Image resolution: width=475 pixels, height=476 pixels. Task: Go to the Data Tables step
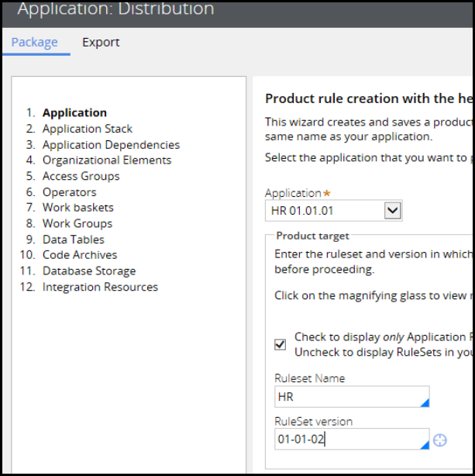[73, 240]
